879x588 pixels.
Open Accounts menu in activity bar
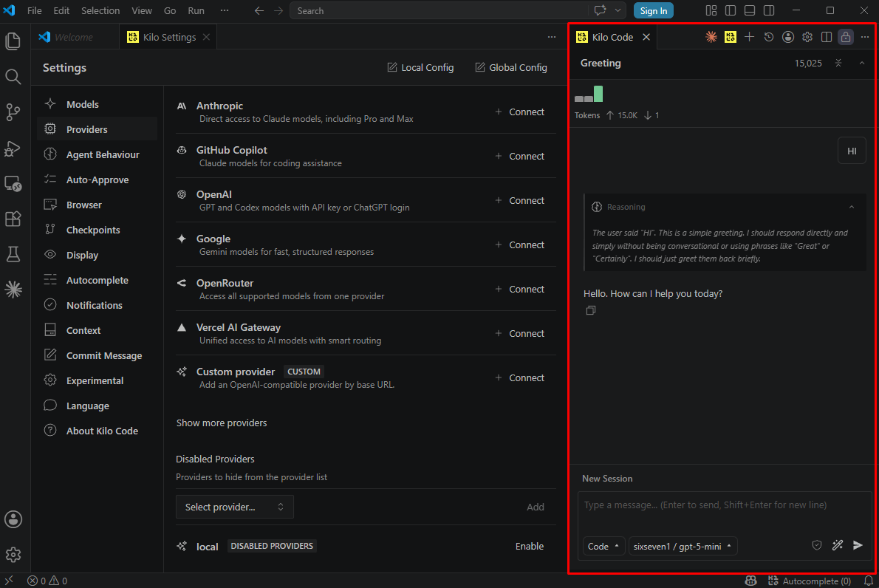click(13, 519)
